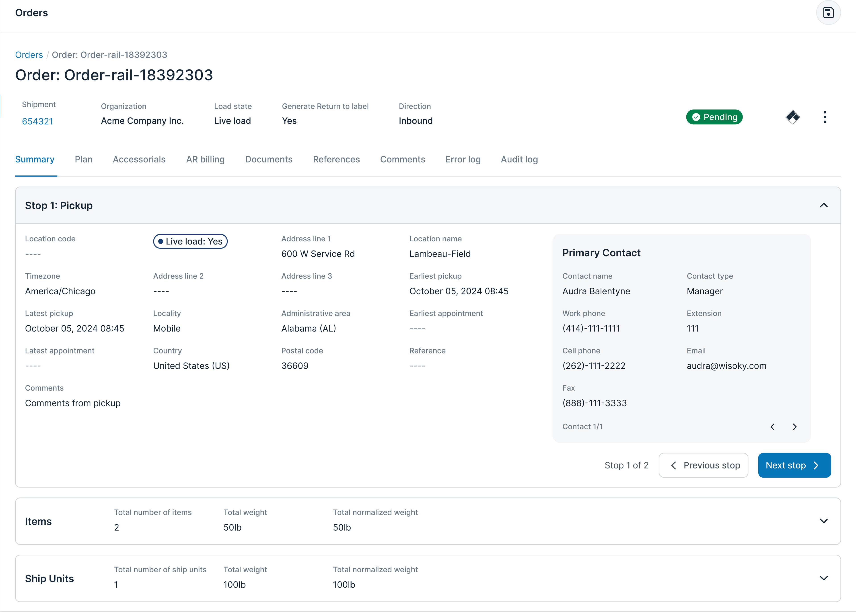Click the email audra@wisoky.com
856x616 pixels.
(x=726, y=366)
